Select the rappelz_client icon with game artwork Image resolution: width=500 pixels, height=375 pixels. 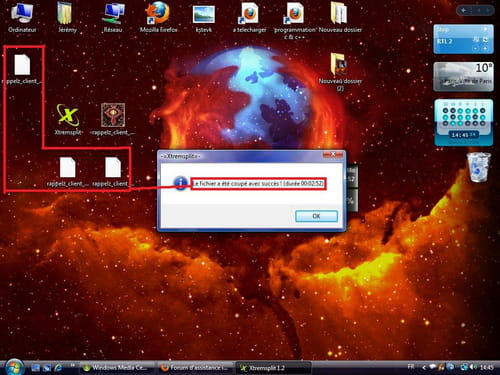[x=113, y=119]
